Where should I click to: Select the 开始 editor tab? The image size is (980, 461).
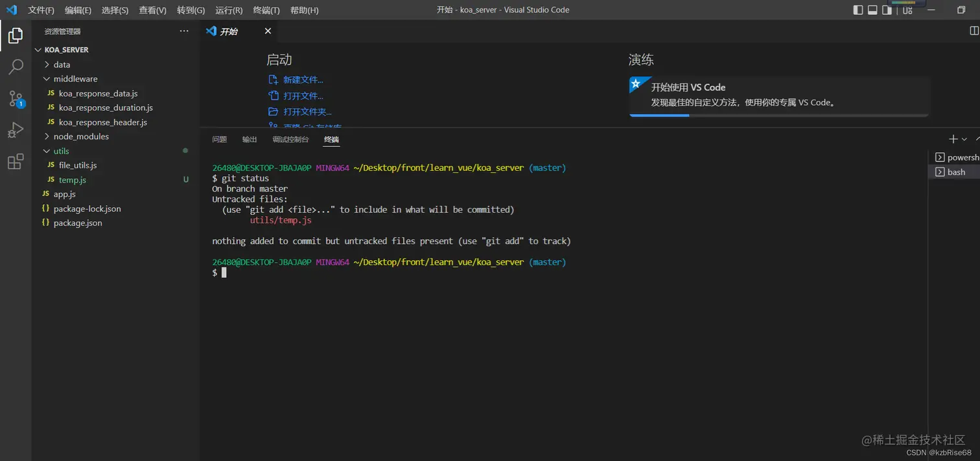(x=239, y=31)
